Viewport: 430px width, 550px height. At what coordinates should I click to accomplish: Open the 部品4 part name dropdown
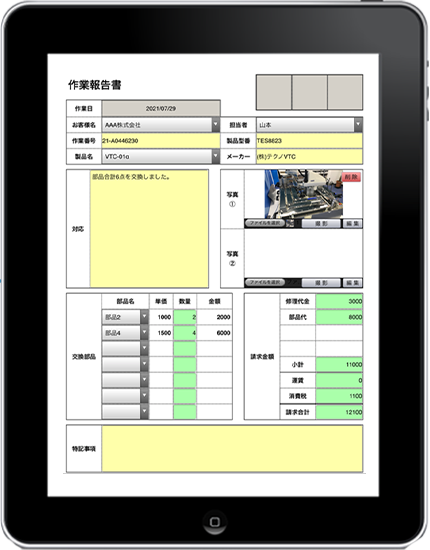(x=125, y=333)
